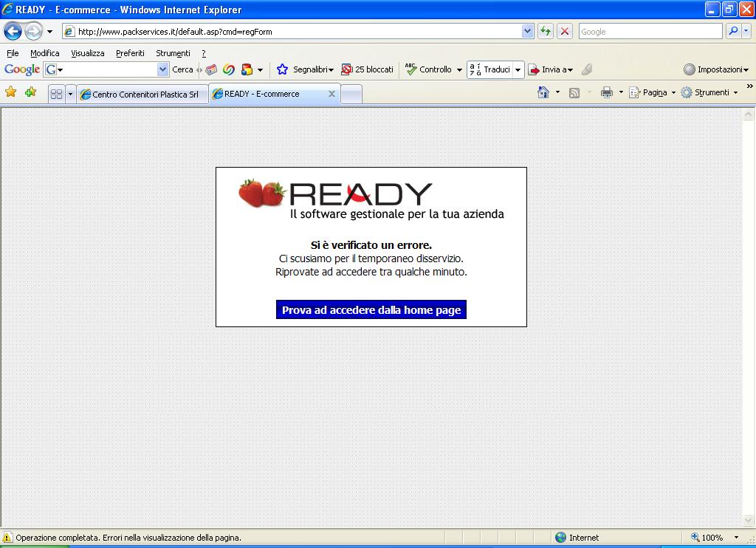Click the browser Forward arrow button
The height and width of the screenshot is (548, 756).
33,32
